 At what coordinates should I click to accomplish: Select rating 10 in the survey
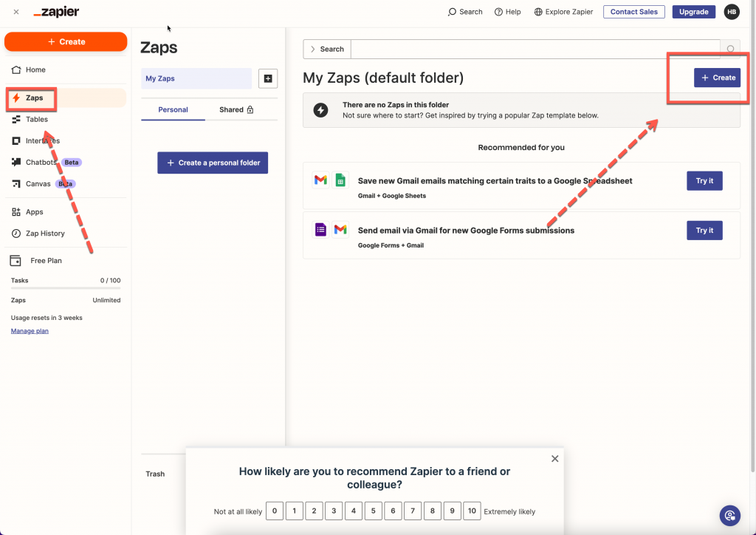[x=472, y=511]
